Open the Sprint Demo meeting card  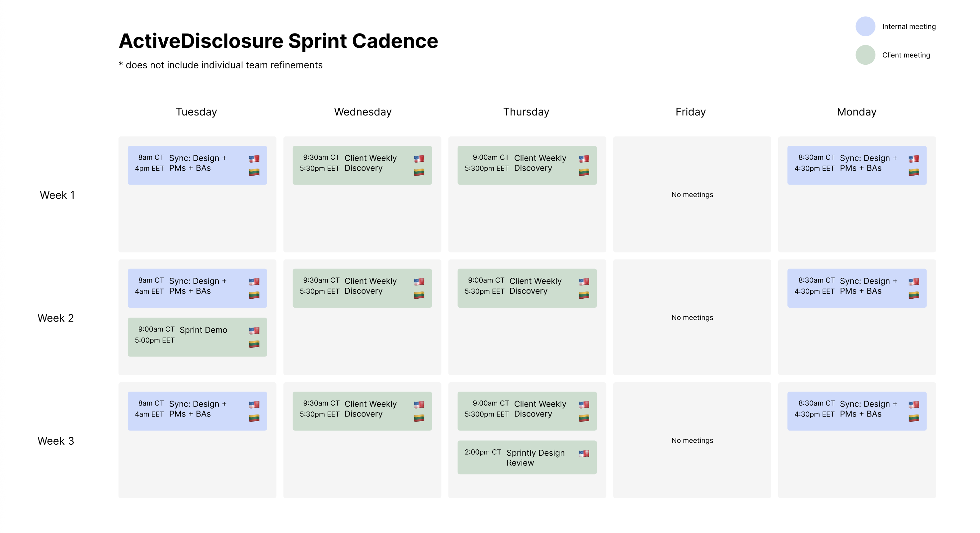pos(197,337)
